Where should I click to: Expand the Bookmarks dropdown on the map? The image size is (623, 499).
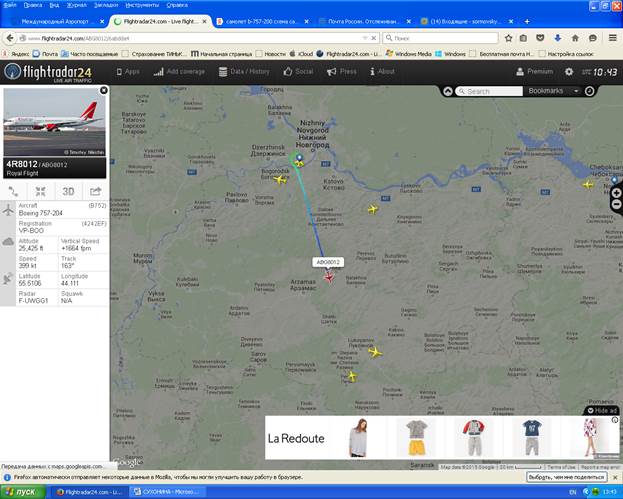coord(553,91)
